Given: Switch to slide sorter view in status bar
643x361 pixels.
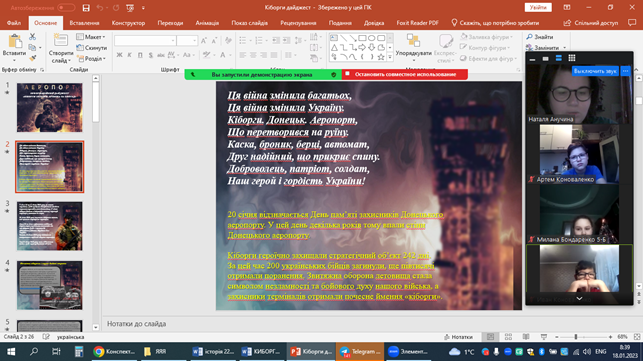Looking at the screenshot, I should [x=508, y=337].
